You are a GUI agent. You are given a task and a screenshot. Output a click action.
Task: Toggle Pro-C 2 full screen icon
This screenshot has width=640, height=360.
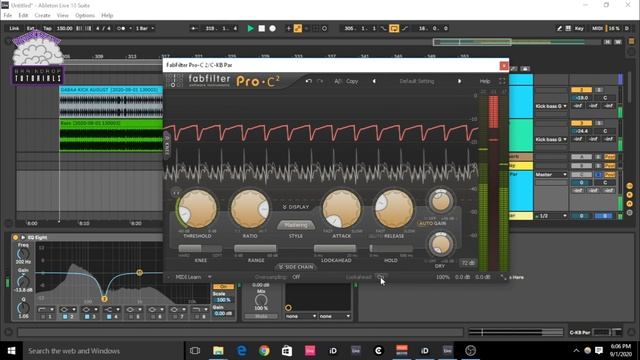coord(502,81)
